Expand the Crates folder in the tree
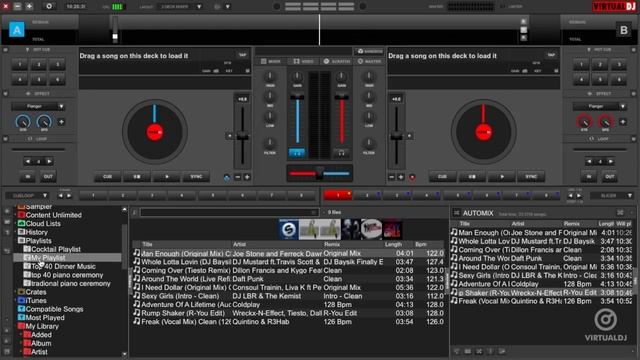Image resolution: width=640 pixels, height=360 pixels. coord(16,292)
